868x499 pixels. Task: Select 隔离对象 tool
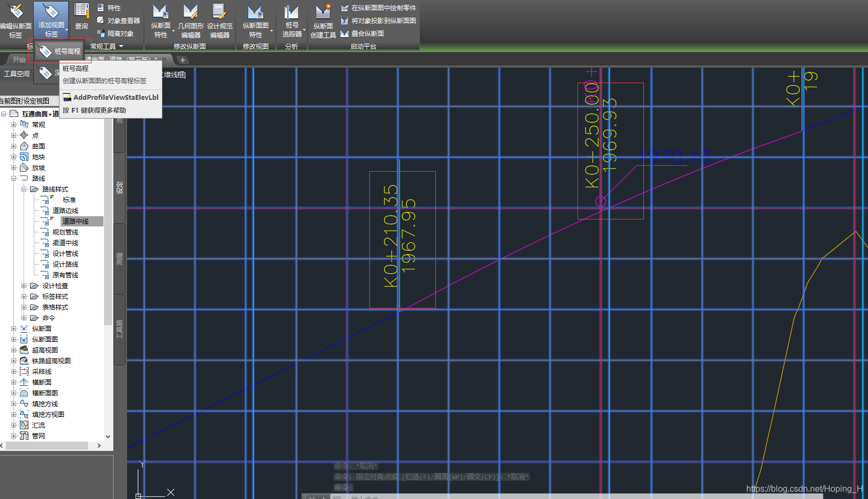115,33
